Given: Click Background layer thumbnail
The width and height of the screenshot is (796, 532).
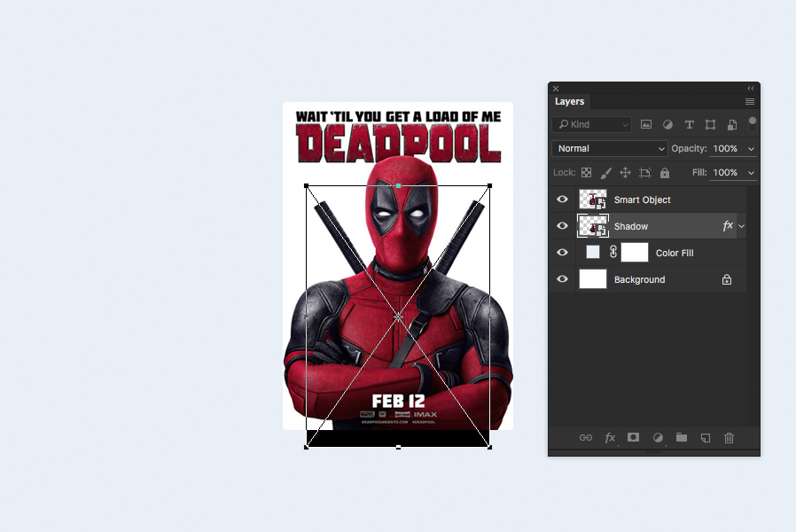Looking at the screenshot, I should click(x=593, y=278).
